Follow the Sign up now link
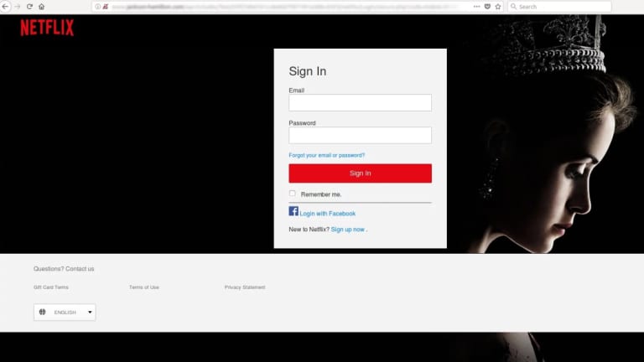Viewport: 644px width, 362px height. pyautogui.click(x=348, y=230)
